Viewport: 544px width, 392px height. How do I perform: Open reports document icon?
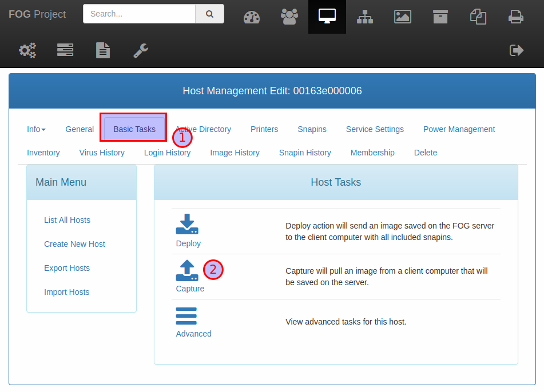pyautogui.click(x=103, y=51)
